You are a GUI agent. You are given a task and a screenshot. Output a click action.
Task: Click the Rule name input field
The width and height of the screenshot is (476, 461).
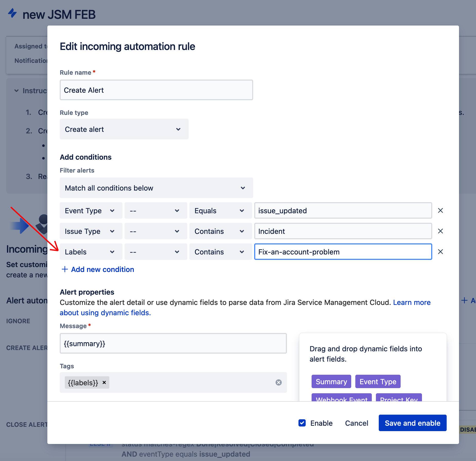point(156,90)
